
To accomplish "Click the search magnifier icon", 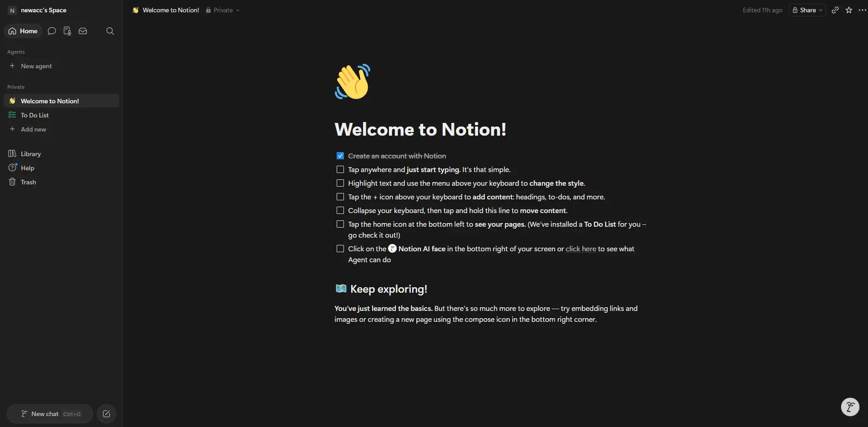I will point(110,31).
